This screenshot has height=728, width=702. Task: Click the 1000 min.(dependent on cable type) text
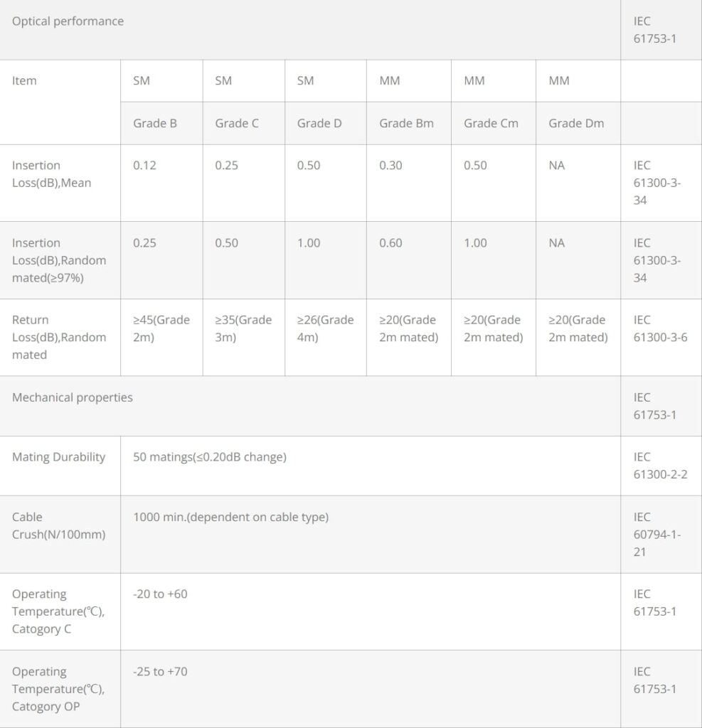pos(231,518)
